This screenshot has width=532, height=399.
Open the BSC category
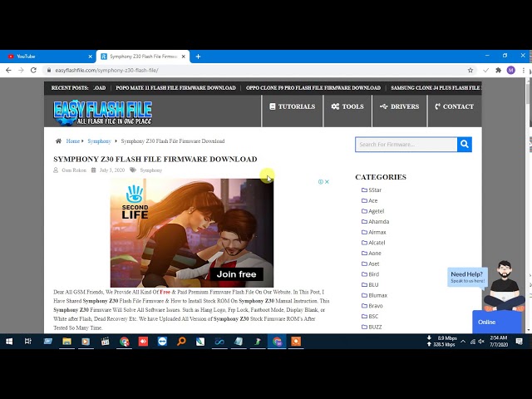(x=373, y=316)
